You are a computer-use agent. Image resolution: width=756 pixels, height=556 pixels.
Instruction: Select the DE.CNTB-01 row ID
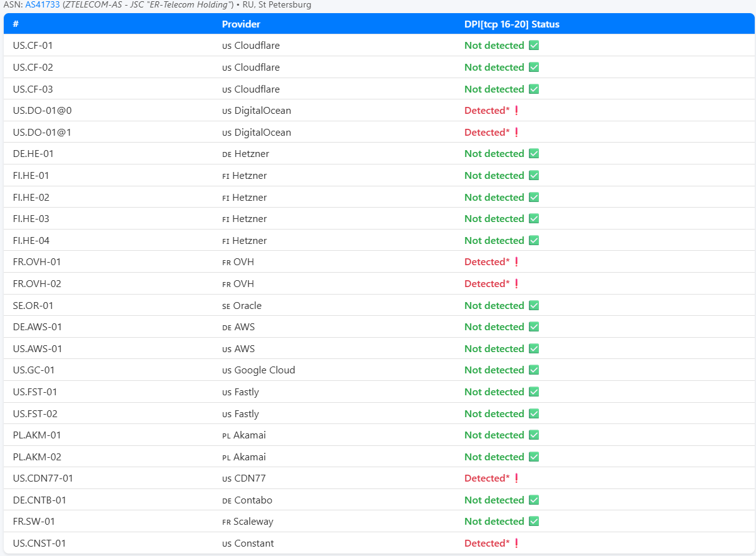coord(39,500)
